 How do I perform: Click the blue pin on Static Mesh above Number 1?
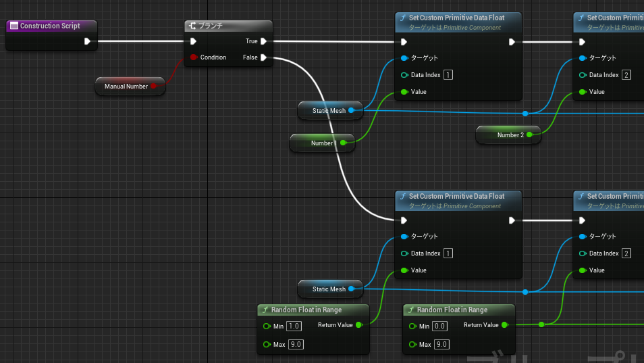351,110
